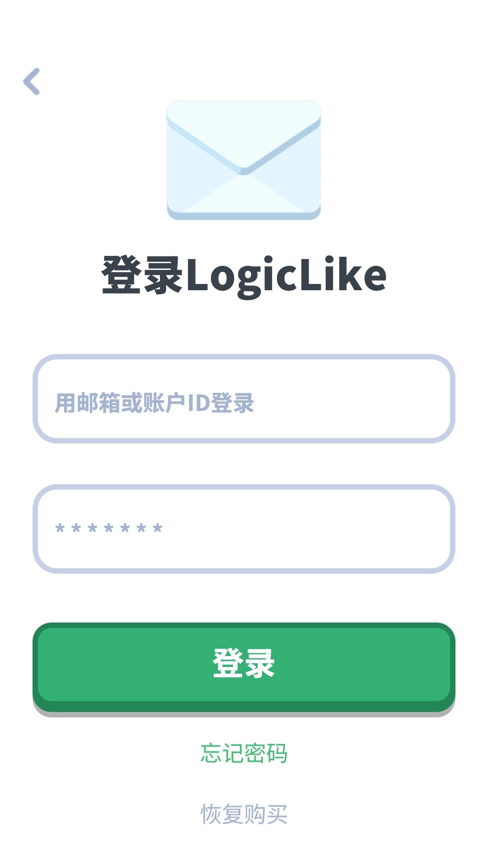Select the light blue envelope illustration
Image resolution: width=488 pixels, height=868 pixels.
[244, 160]
